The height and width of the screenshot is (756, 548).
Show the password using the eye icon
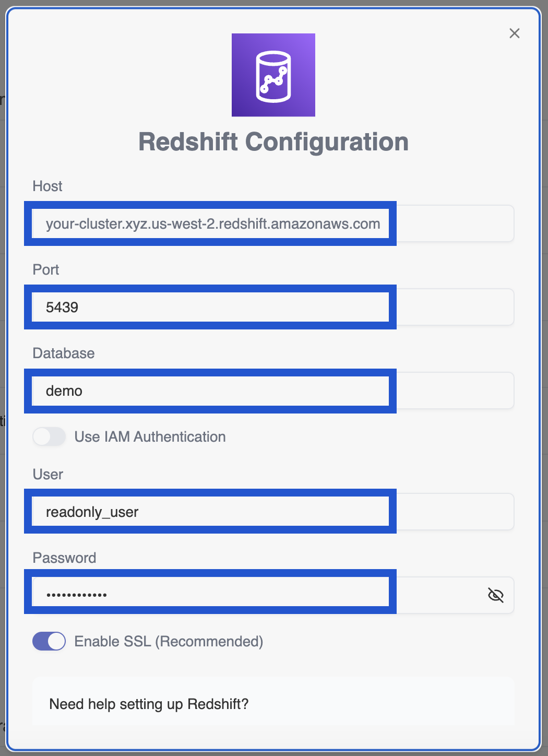tap(495, 595)
